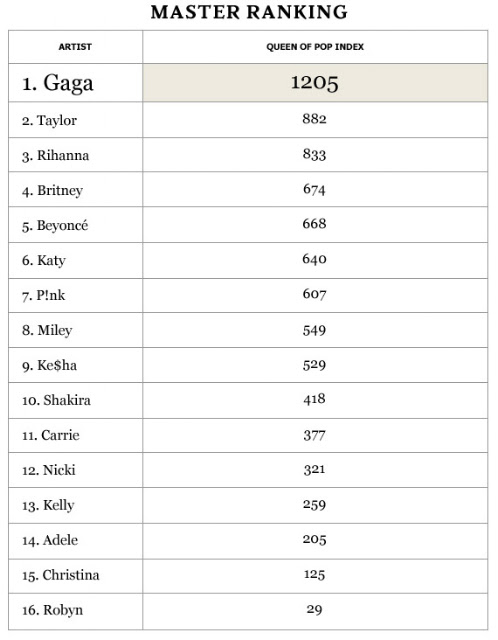The image size is (498, 640).
Task: Select the QUEEN OF POP INDEX header
Action: pos(315,47)
